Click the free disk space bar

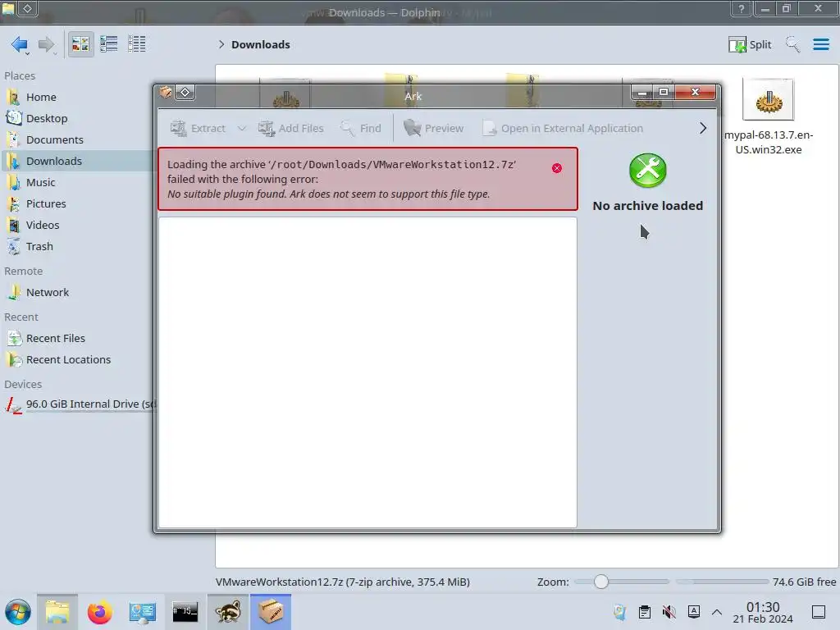[722, 582]
